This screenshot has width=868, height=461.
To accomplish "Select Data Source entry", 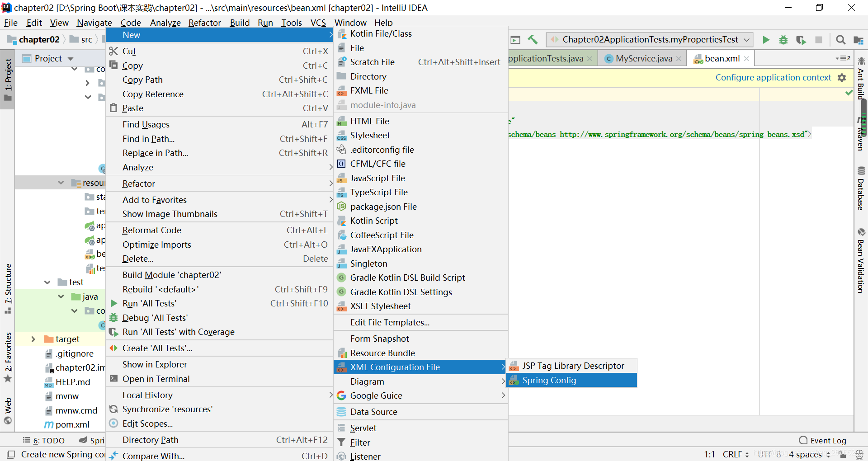I will (x=420, y=412).
